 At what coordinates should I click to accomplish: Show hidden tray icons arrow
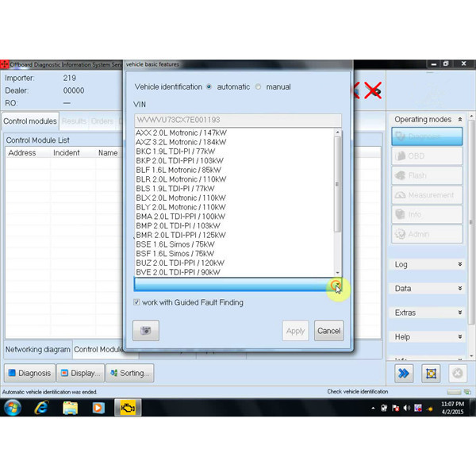coord(373,409)
